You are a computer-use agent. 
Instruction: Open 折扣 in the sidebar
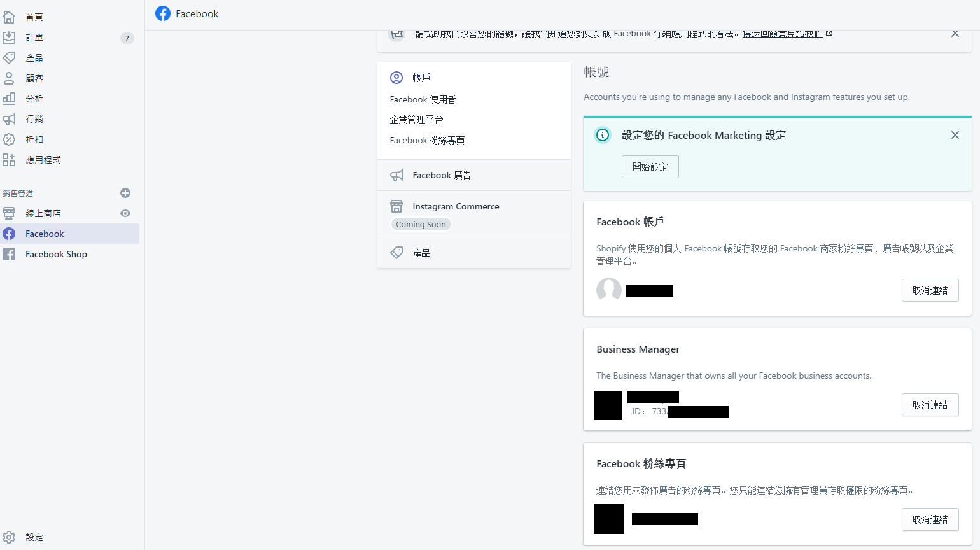[34, 139]
